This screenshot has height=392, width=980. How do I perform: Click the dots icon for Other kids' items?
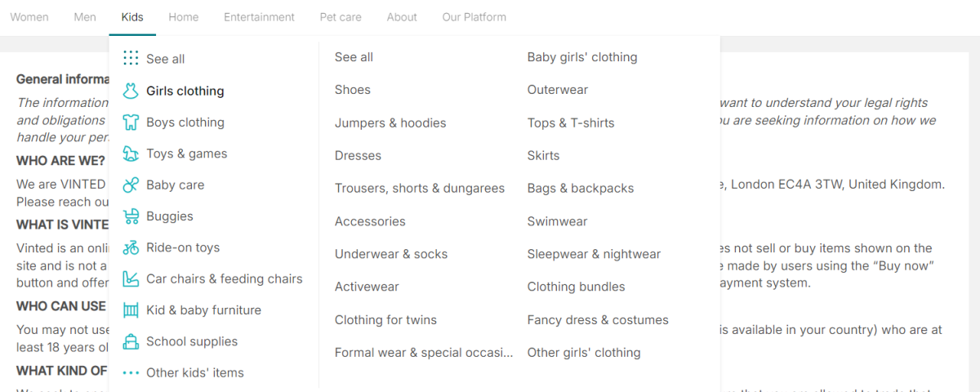click(131, 373)
